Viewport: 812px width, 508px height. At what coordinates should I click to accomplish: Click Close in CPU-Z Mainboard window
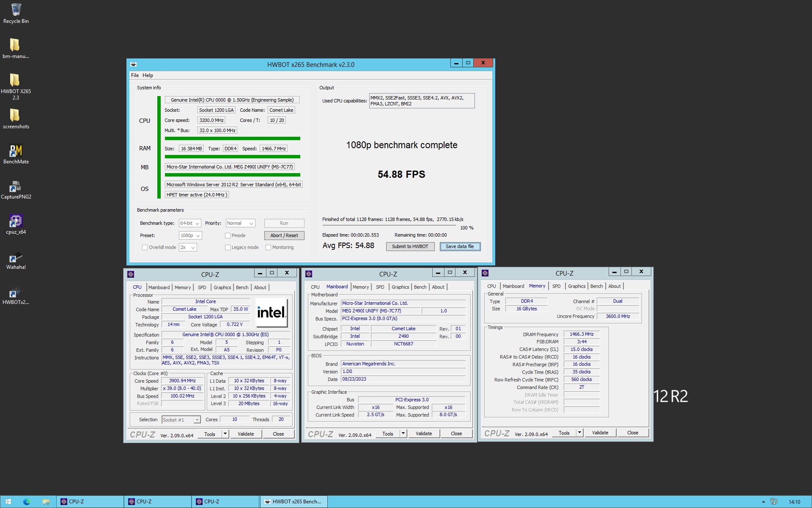456,433
